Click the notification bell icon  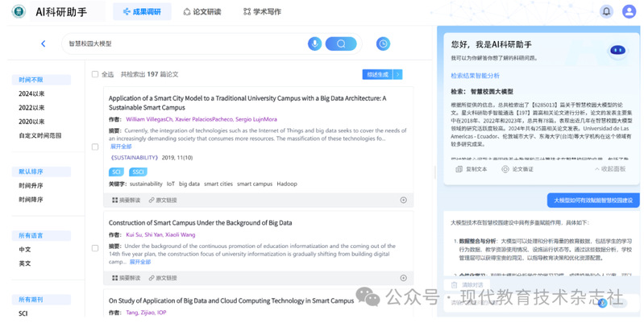606,11
